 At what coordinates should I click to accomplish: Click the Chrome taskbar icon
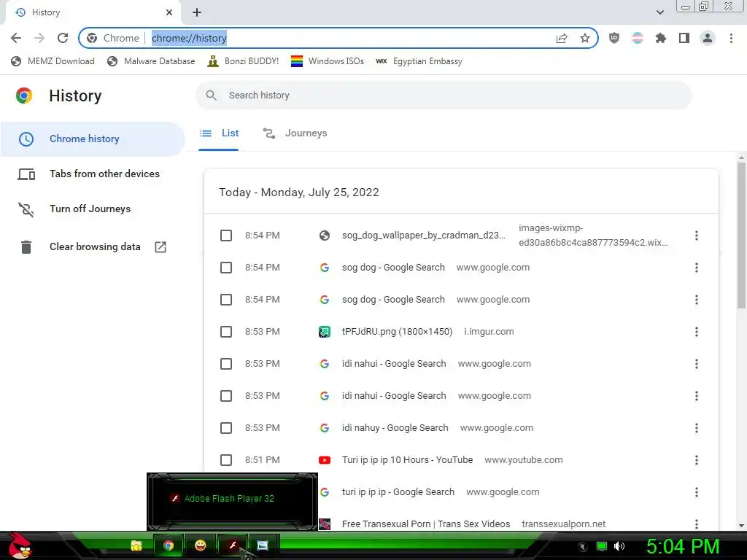169,545
